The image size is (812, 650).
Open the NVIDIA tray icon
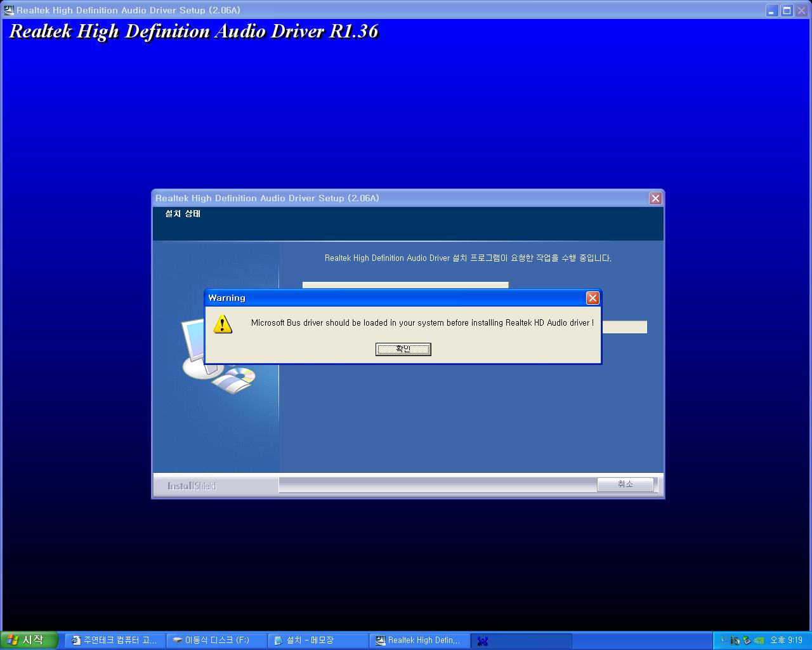(759, 640)
